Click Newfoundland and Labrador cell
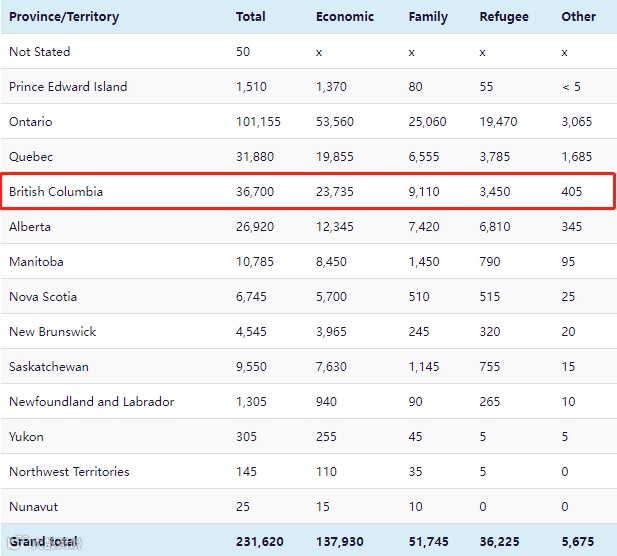This screenshot has width=617, height=556. (x=92, y=401)
